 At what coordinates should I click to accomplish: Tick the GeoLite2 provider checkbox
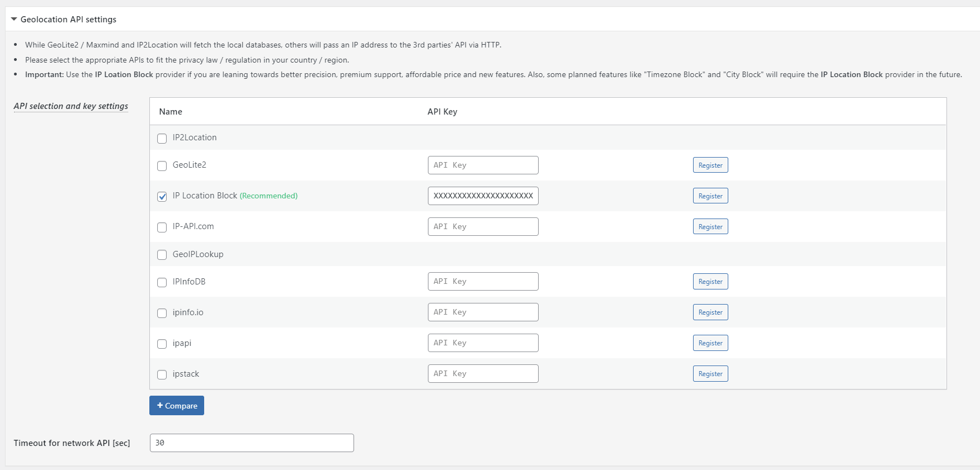tap(162, 165)
